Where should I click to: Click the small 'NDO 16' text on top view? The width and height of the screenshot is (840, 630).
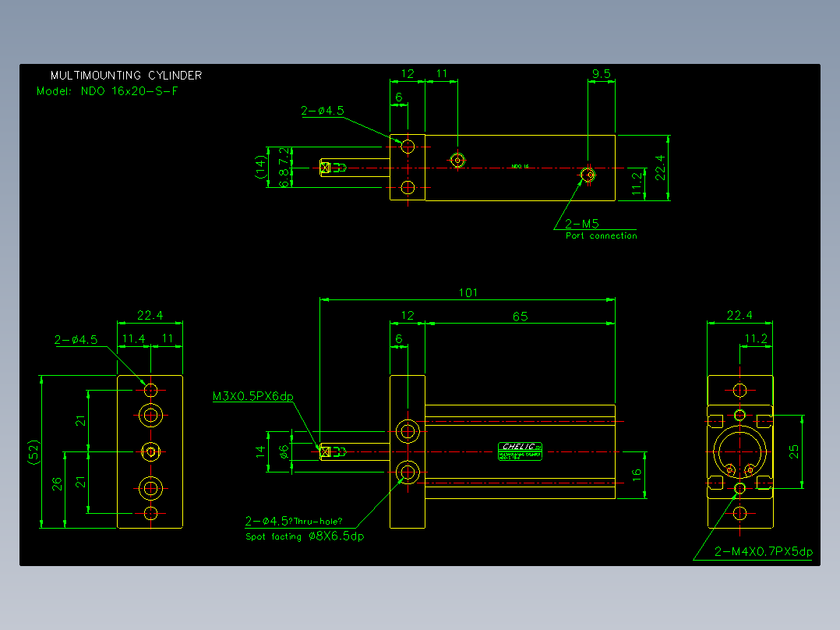pos(520,166)
